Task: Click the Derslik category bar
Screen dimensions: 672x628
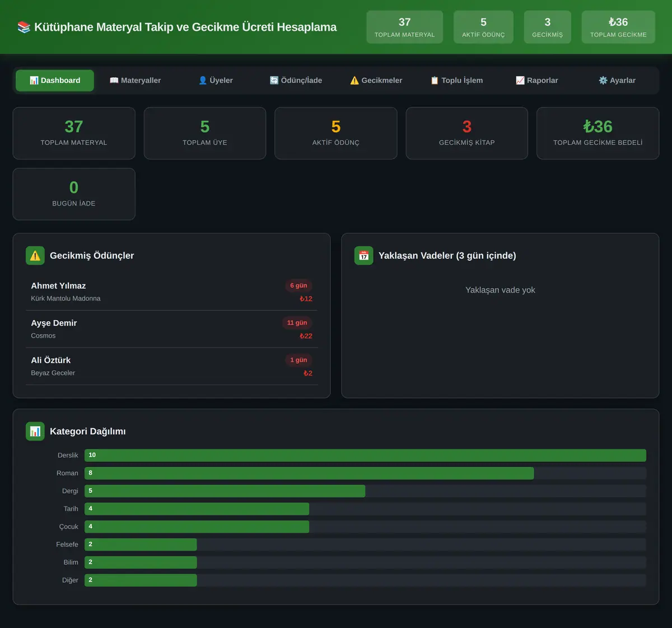Action: coord(365,456)
